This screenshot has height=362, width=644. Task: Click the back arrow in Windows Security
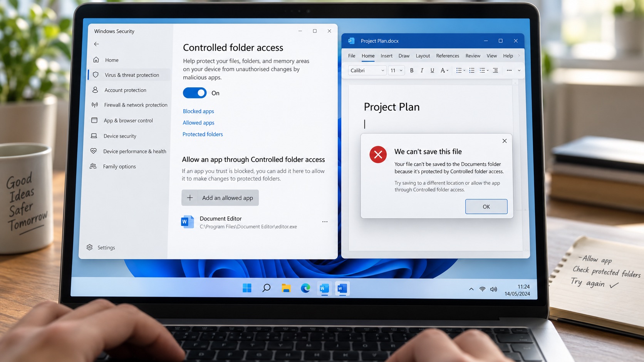pyautogui.click(x=96, y=44)
